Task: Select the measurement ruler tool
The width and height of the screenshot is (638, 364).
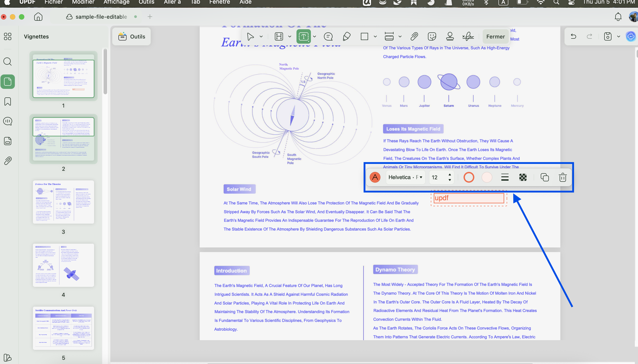Action: point(389,36)
